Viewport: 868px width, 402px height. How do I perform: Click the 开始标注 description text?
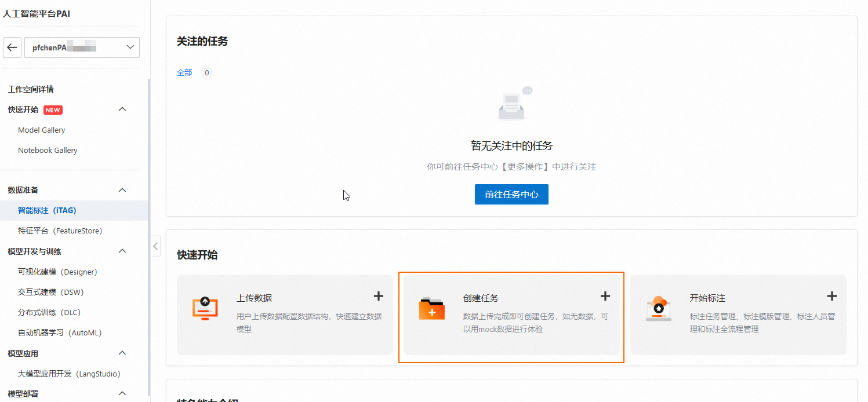coord(762,323)
